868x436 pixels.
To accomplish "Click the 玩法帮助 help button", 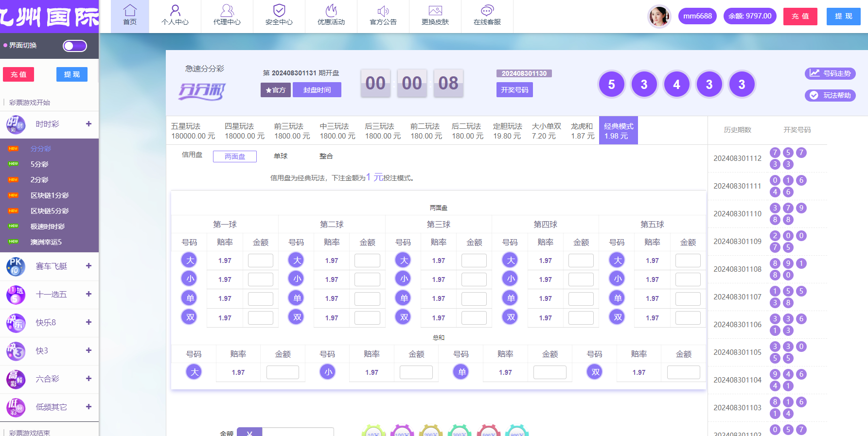I will pyautogui.click(x=830, y=95).
